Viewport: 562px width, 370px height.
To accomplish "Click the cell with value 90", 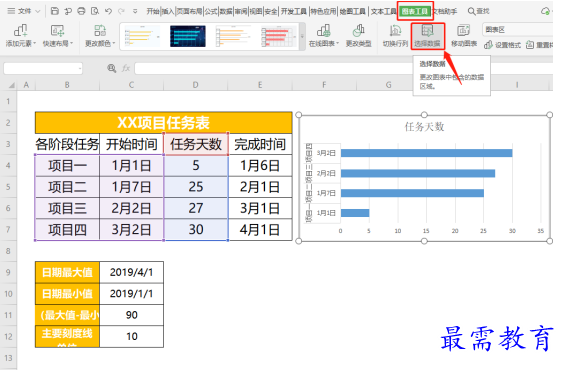I will 131,315.
